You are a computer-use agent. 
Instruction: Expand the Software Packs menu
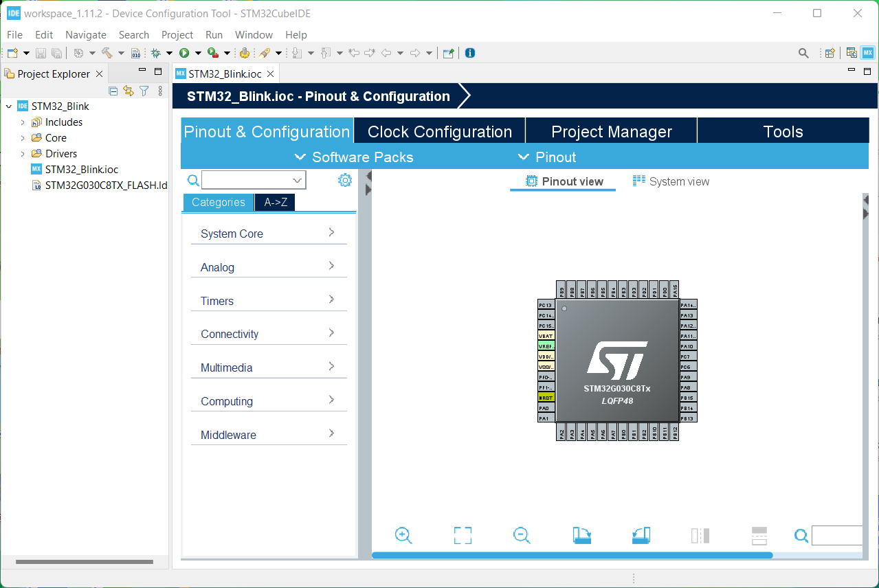[x=355, y=157]
